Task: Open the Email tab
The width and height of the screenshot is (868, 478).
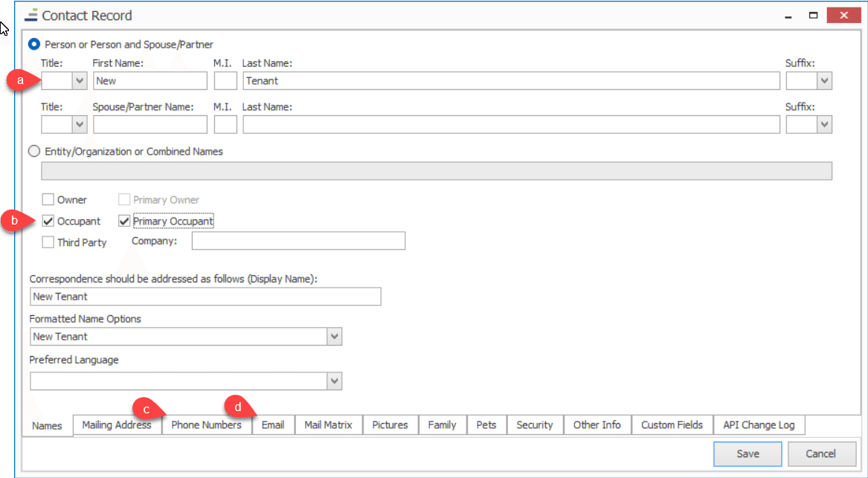Action: pos(273,425)
